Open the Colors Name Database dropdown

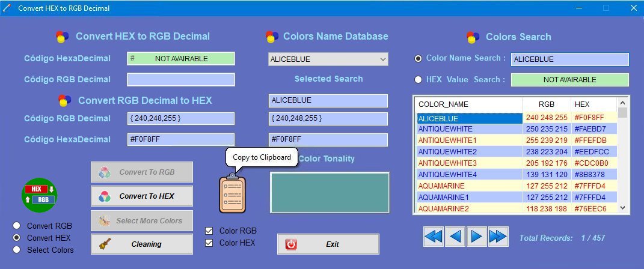tap(328, 59)
